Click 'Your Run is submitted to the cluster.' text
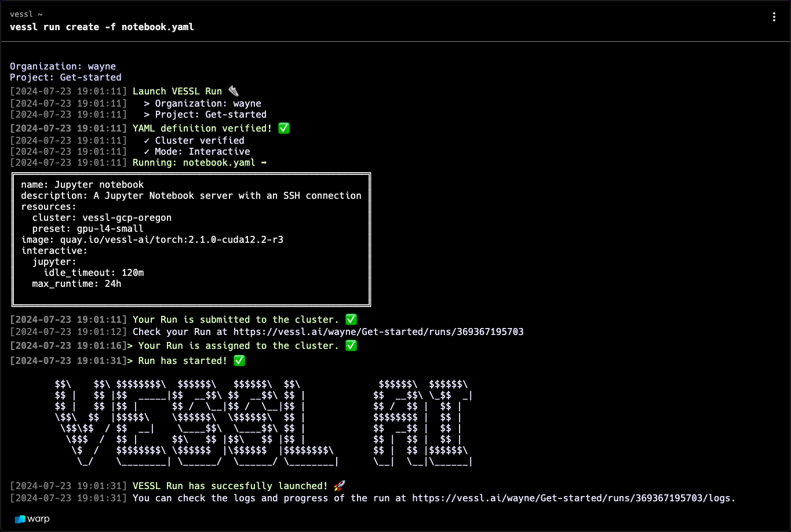The height and width of the screenshot is (532, 791). click(x=236, y=319)
